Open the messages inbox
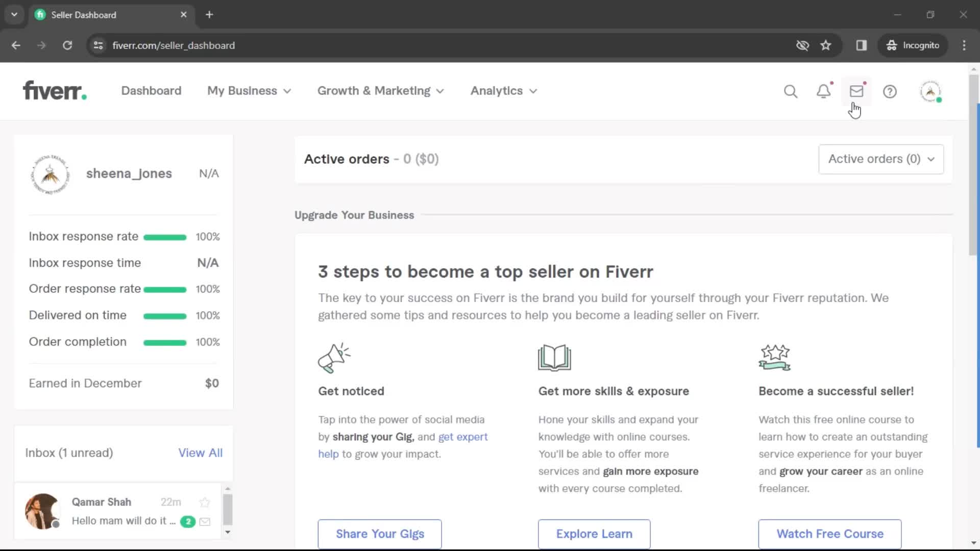 856,91
